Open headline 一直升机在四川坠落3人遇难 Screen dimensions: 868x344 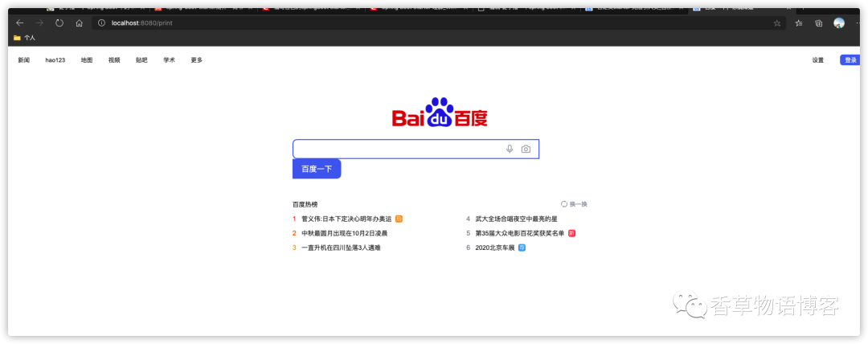click(341, 248)
